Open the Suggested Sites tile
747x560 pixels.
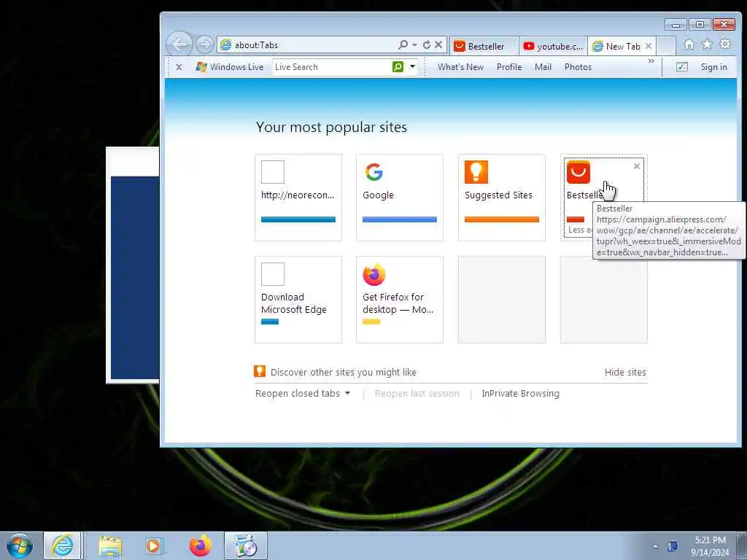point(502,198)
